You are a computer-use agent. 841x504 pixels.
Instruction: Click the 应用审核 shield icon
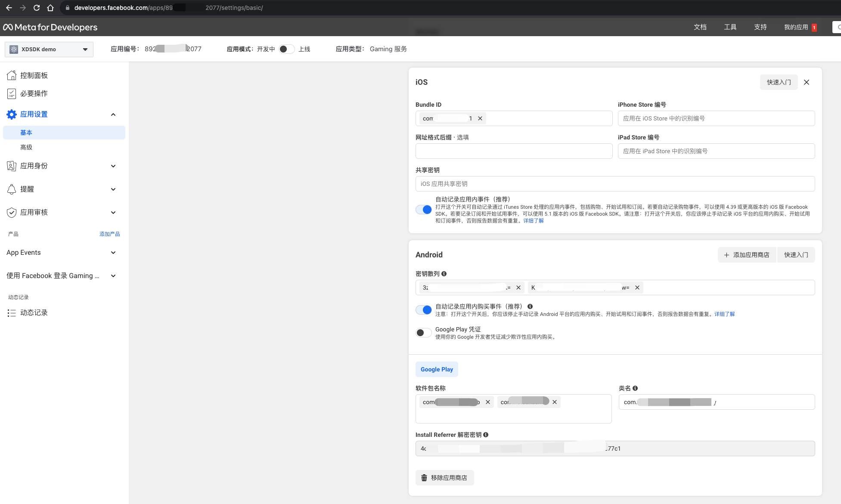coord(12,212)
